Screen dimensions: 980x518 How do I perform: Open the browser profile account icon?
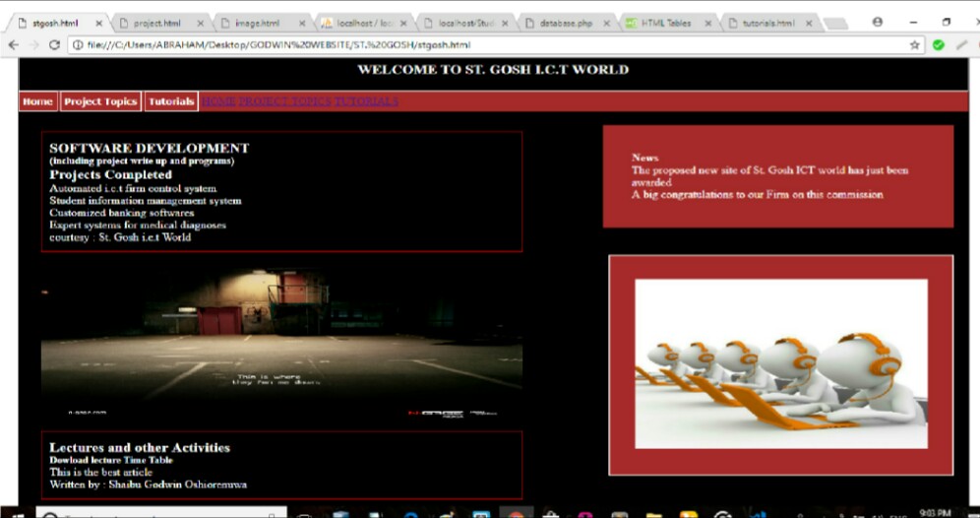(878, 22)
